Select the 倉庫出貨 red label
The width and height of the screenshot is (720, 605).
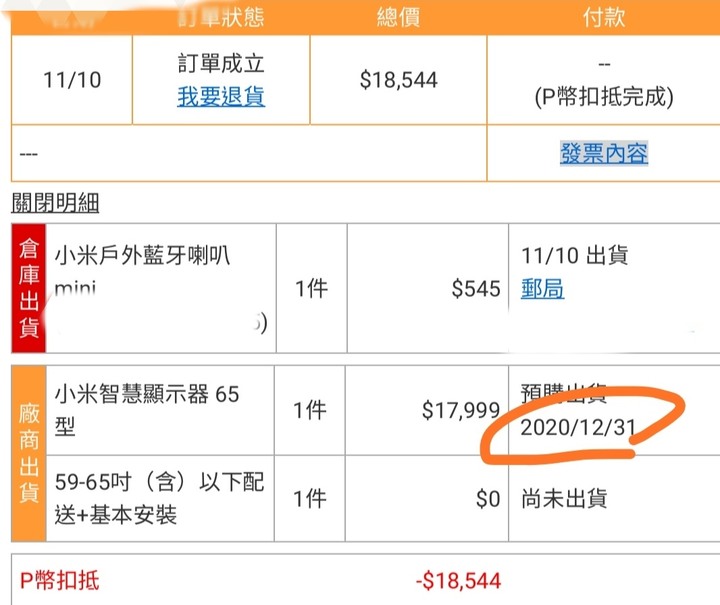(28, 288)
